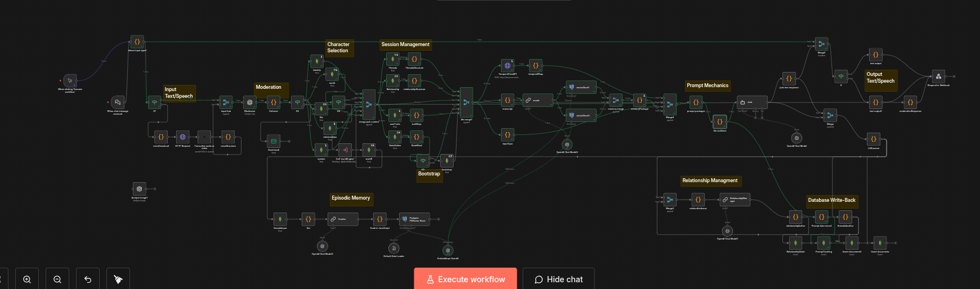The width and height of the screenshot is (980, 289).
Task: Click the Episodic Memory sticky note
Action: (351, 200)
